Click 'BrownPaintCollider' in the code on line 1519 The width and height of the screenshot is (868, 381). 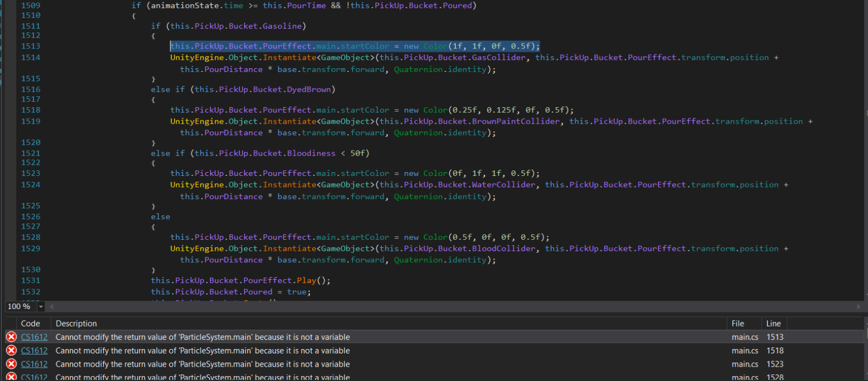click(515, 121)
